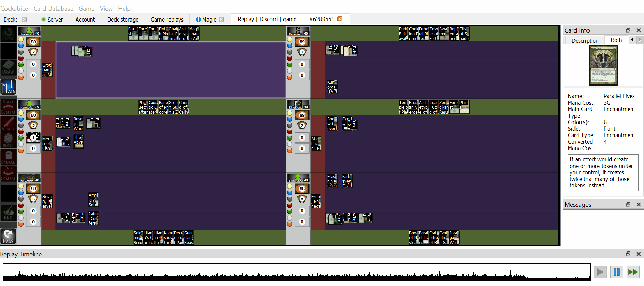Pause the replay
644x286 pixels.
click(617, 272)
